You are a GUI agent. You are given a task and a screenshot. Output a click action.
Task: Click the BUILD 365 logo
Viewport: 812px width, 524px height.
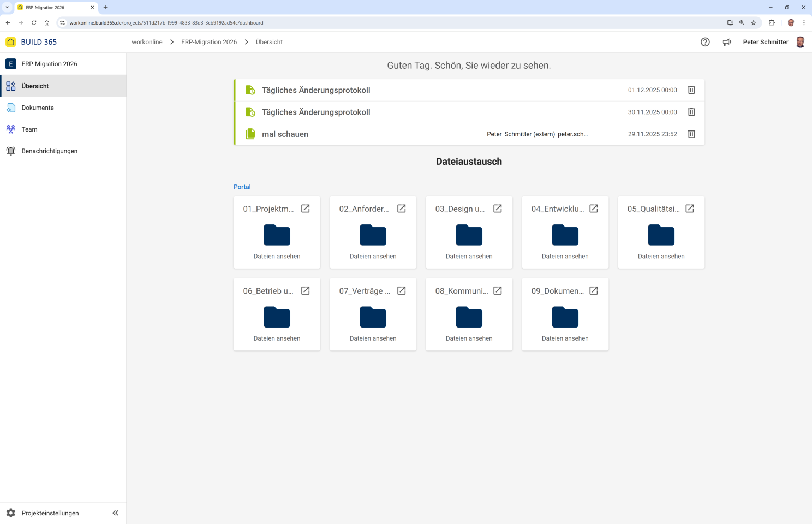[x=32, y=42]
